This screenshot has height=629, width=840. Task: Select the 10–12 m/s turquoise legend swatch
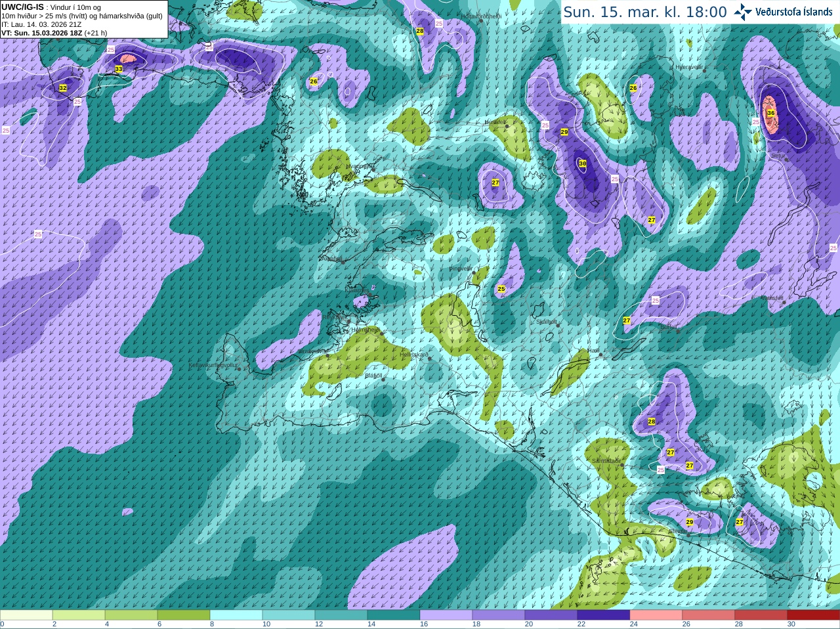(289, 615)
